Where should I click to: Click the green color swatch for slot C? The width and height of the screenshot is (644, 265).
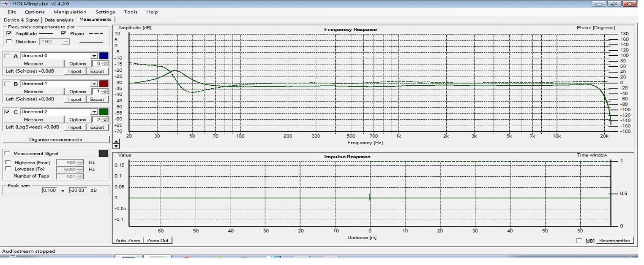coord(104,112)
